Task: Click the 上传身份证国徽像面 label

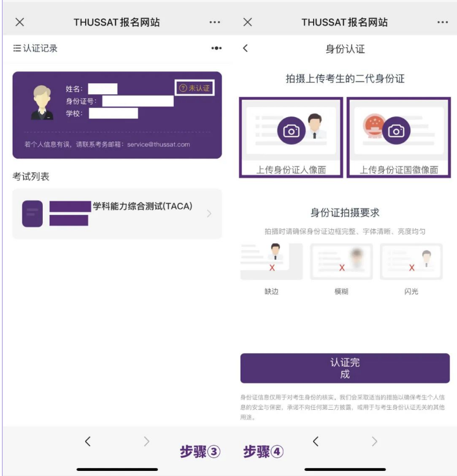Action: [399, 170]
